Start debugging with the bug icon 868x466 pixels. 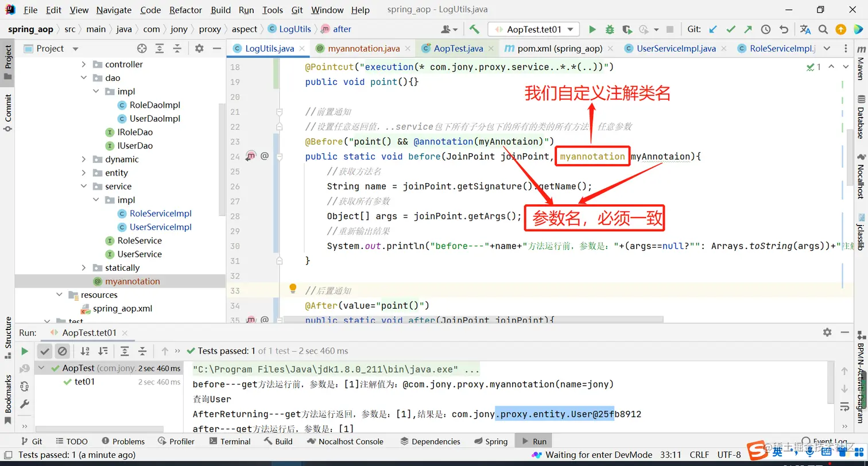[610, 29]
